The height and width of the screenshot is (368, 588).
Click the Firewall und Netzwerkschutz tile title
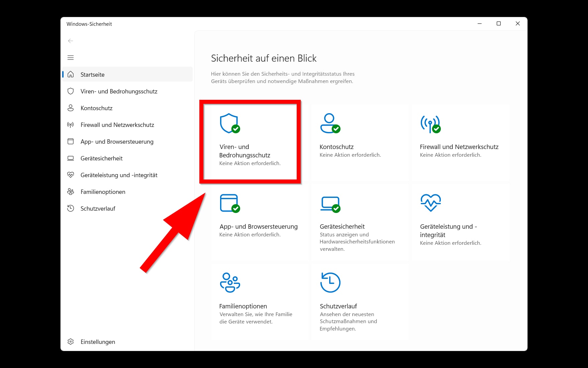pyautogui.click(x=459, y=147)
